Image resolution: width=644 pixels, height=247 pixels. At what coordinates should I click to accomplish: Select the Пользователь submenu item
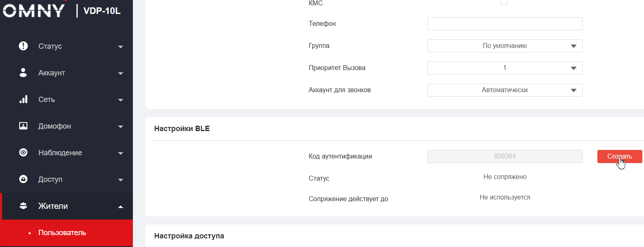(62, 233)
